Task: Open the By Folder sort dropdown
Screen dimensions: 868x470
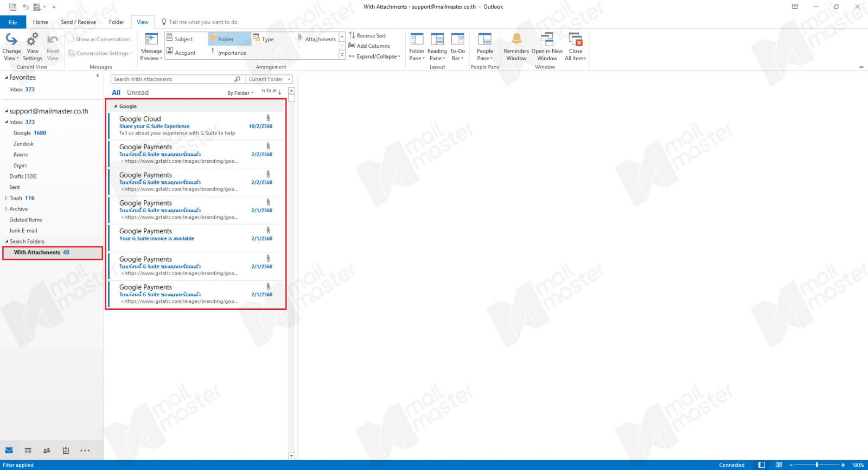Action: point(240,93)
